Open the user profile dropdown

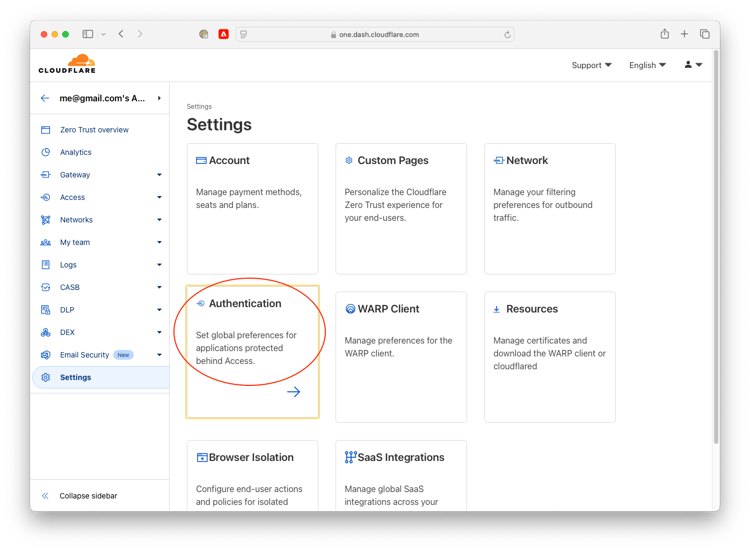[x=693, y=65]
